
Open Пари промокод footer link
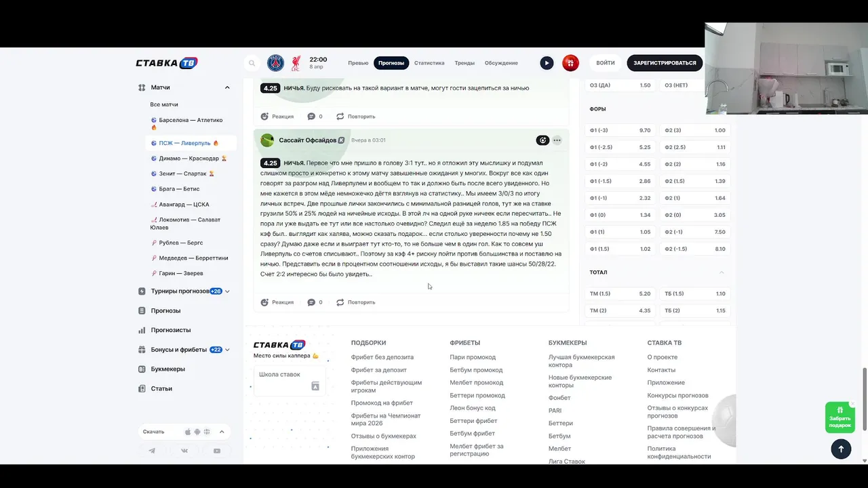(473, 357)
